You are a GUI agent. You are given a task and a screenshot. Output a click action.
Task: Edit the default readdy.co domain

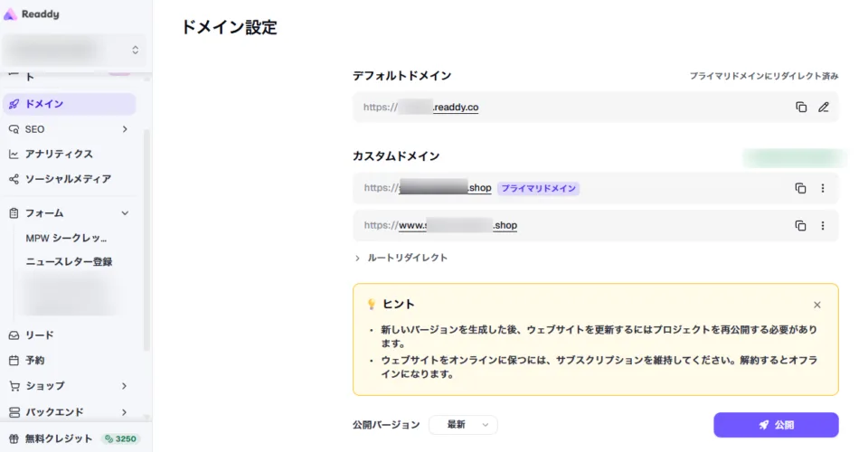pos(824,108)
